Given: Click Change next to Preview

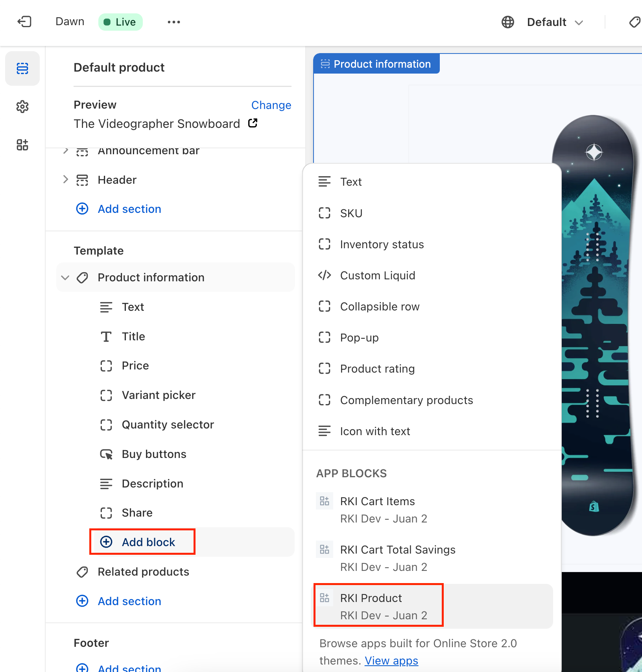Looking at the screenshot, I should pyautogui.click(x=271, y=105).
